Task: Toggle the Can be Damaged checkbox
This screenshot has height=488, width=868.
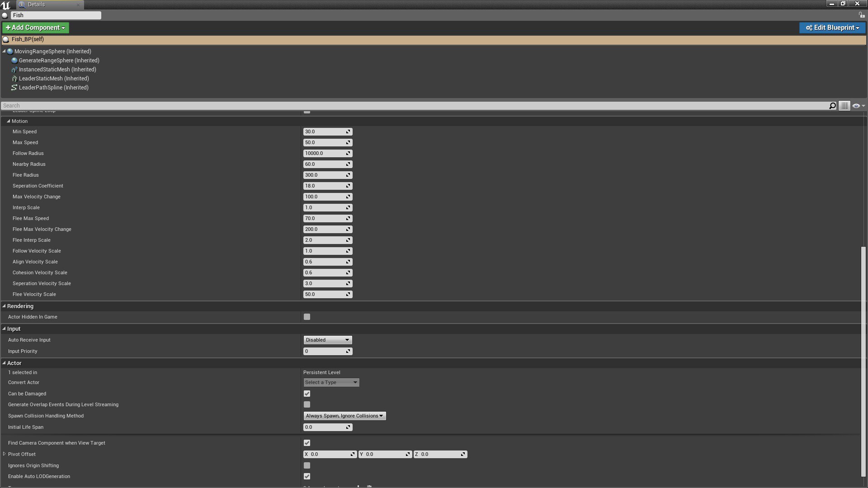Action: (307, 394)
